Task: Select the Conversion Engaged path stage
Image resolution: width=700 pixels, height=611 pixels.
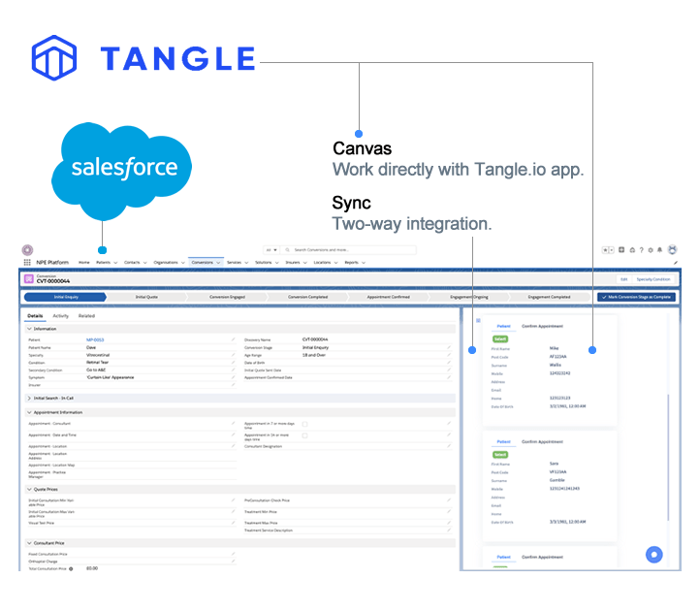Action: (x=227, y=297)
